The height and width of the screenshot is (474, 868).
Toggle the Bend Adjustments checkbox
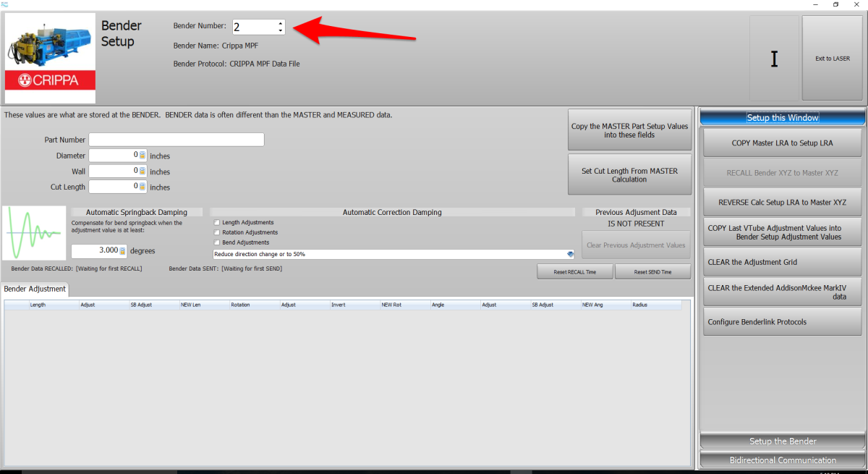point(217,242)
